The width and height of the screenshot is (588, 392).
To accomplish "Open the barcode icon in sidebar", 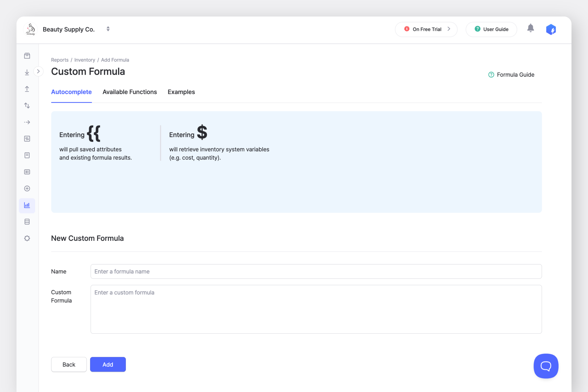I will (x=27, y=172).
